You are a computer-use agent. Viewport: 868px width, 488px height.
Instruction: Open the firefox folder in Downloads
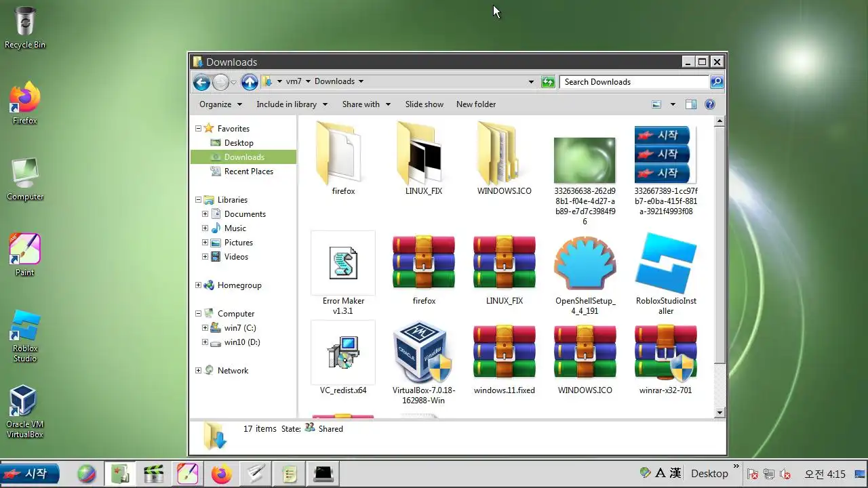pyautogui.click(x=343, y=159)
